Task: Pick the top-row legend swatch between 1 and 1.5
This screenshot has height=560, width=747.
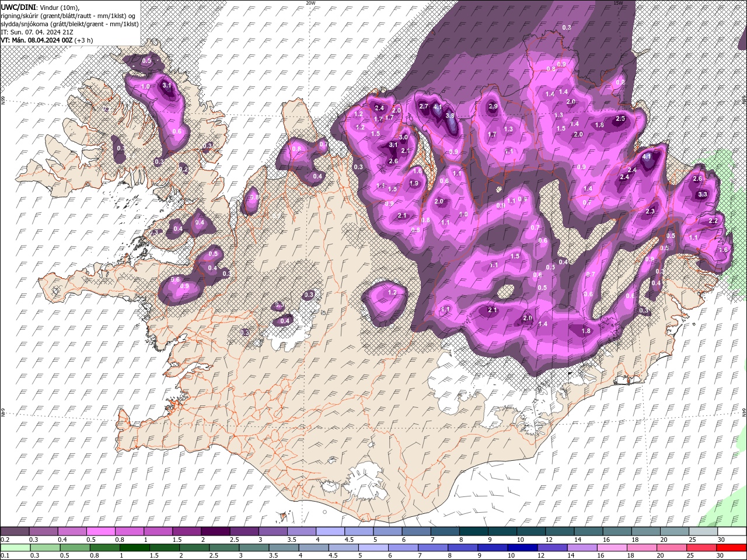Action: [158, 531]
